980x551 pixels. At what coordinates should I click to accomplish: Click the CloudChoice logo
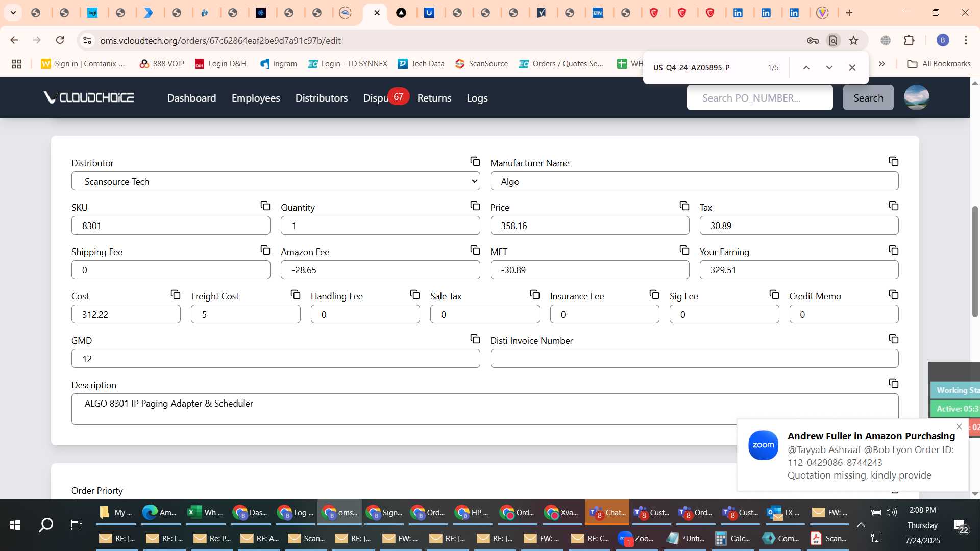89,97
